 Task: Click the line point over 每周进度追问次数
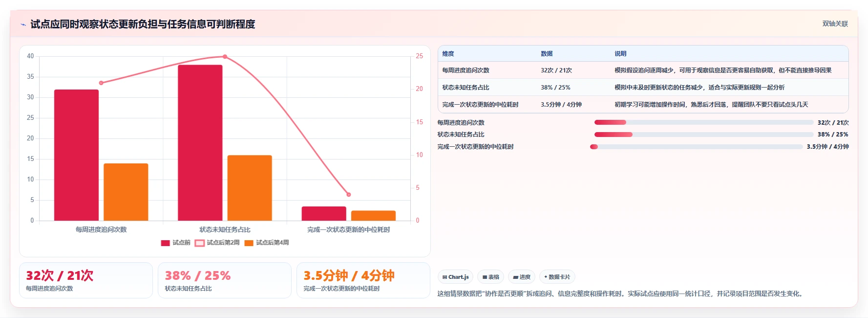(101, 83)
